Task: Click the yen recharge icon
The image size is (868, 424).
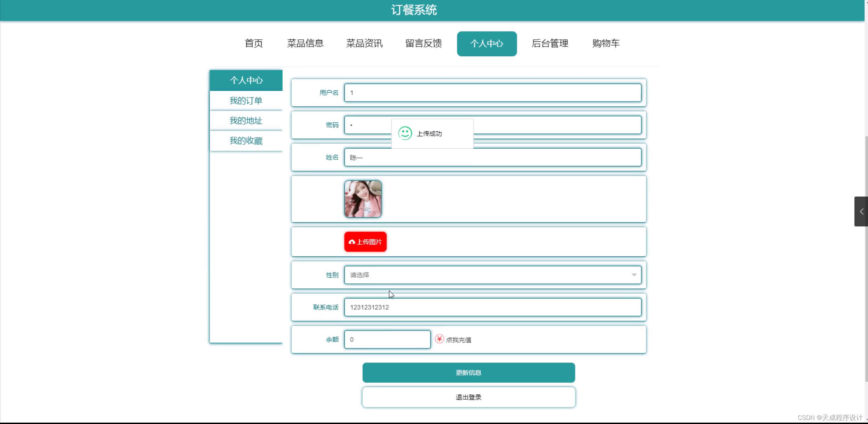Action: [x=439, y=339]
